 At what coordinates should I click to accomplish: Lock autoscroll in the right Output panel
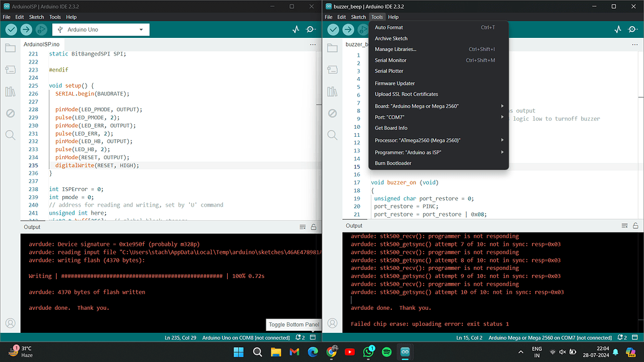(x=635, y=226)
